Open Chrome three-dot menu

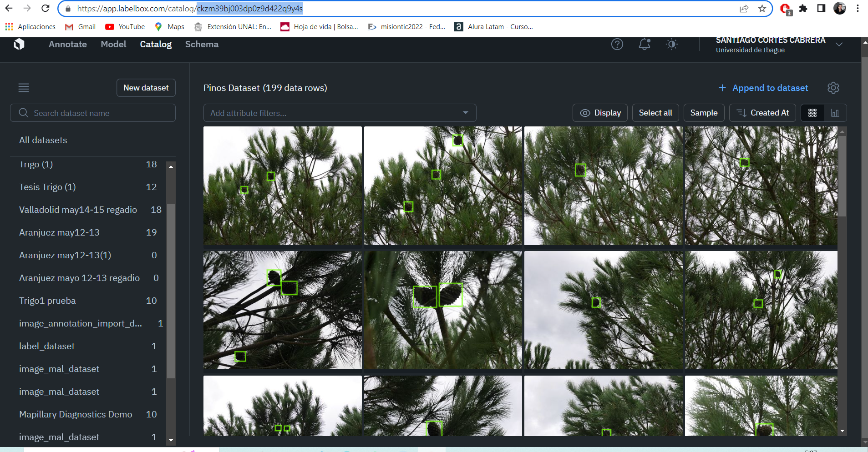click(858, 9)
